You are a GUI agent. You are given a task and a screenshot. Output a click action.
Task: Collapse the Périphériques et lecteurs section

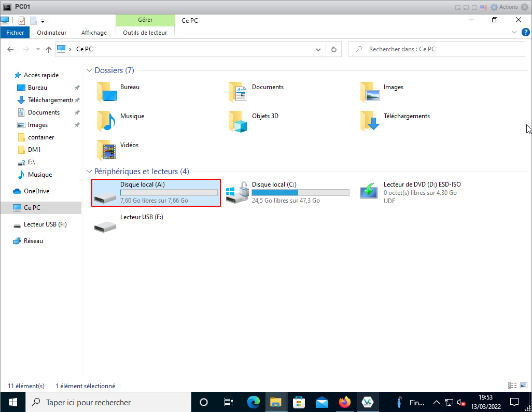(90, 172)
